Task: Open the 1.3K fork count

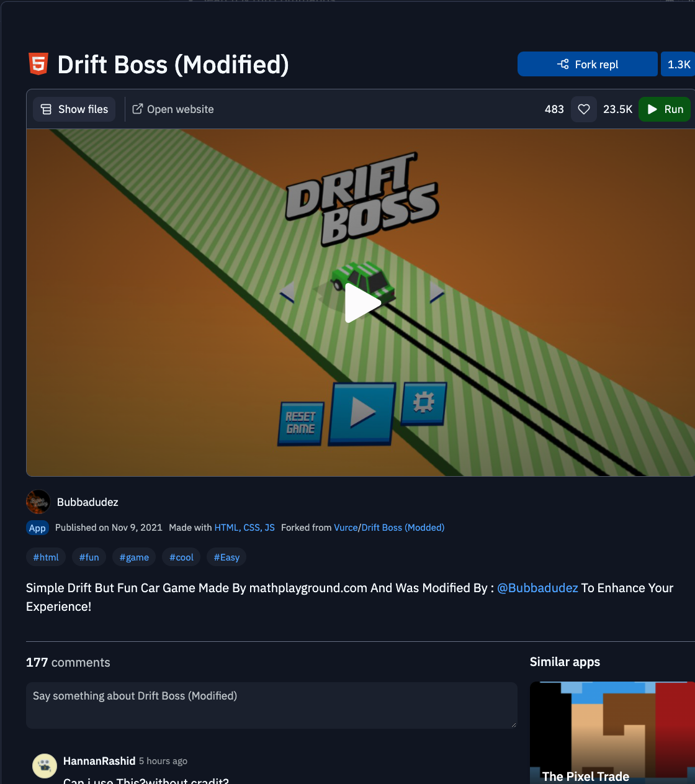Action: click(678, 64)
